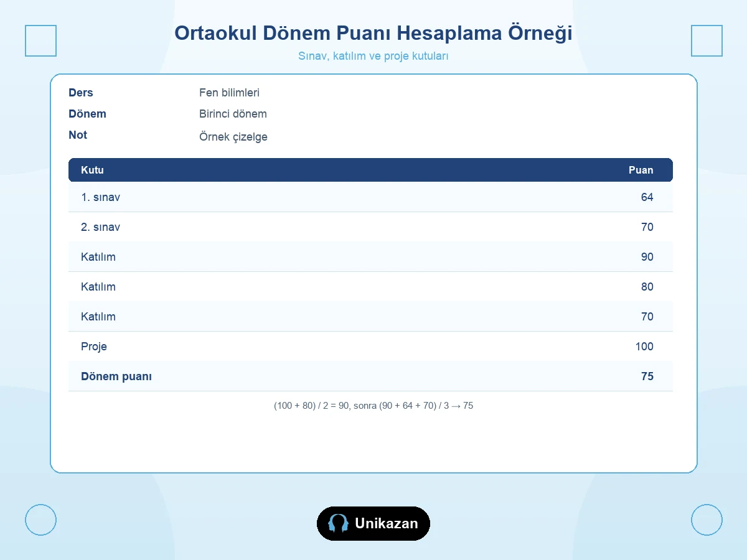This screenshot has height=560, width=747.
Task: Select the '2. sınav' row label
Action: (x=100, y=227)
